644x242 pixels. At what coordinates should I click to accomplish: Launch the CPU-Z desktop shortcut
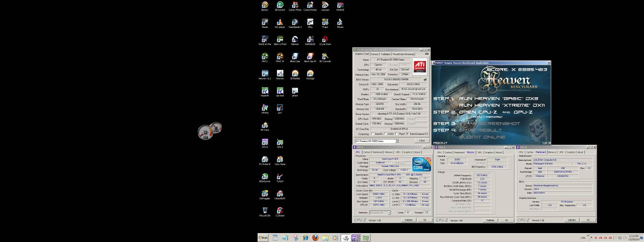point(265,143)
